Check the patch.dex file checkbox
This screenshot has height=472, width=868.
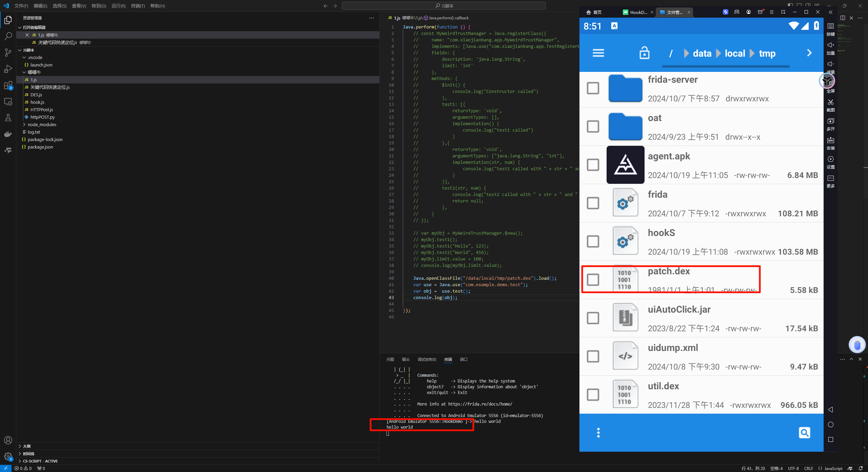[x=593, y=280]
